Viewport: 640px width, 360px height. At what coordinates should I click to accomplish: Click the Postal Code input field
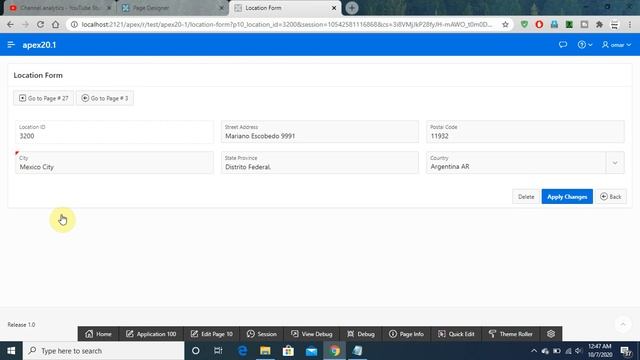525,132
